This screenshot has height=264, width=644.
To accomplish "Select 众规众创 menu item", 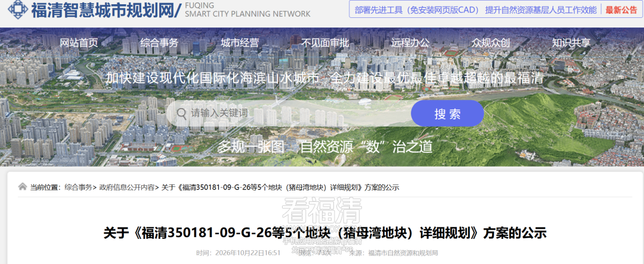I will (x=490, y=42).
